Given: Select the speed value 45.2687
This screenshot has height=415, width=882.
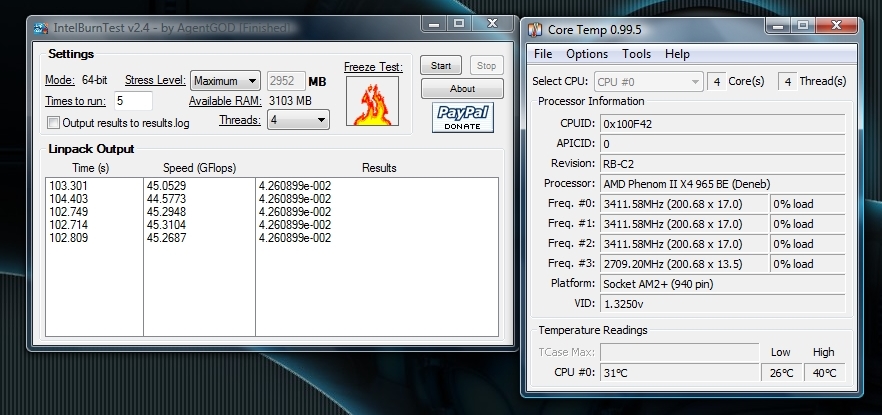Looking at the screenshot, I should [166, 238].
